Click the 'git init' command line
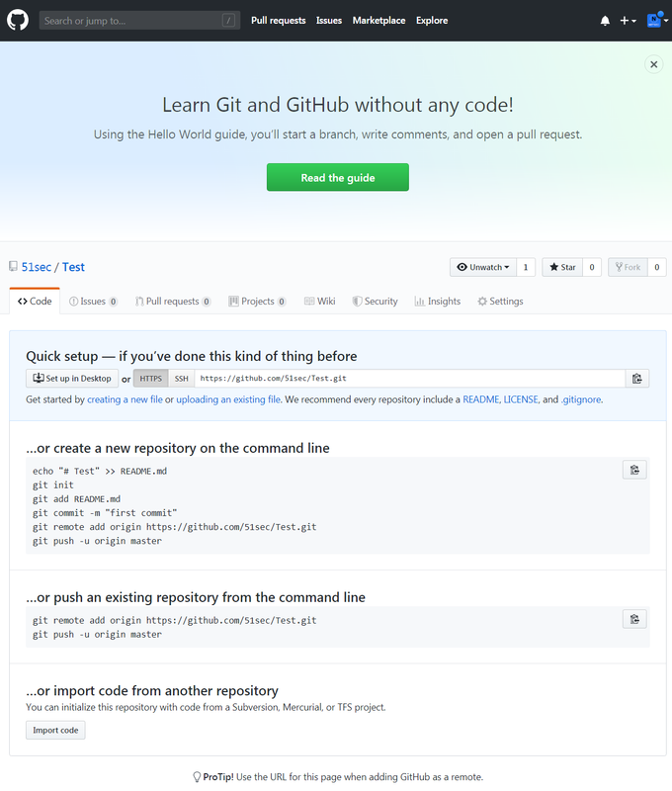The height and width of the screenshot is (791, 672). coord(53,484)
